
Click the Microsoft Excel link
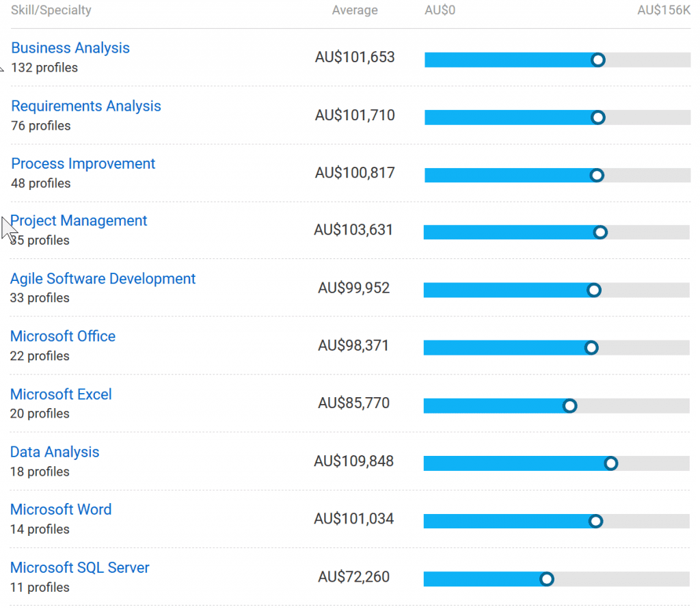(61, 394)
